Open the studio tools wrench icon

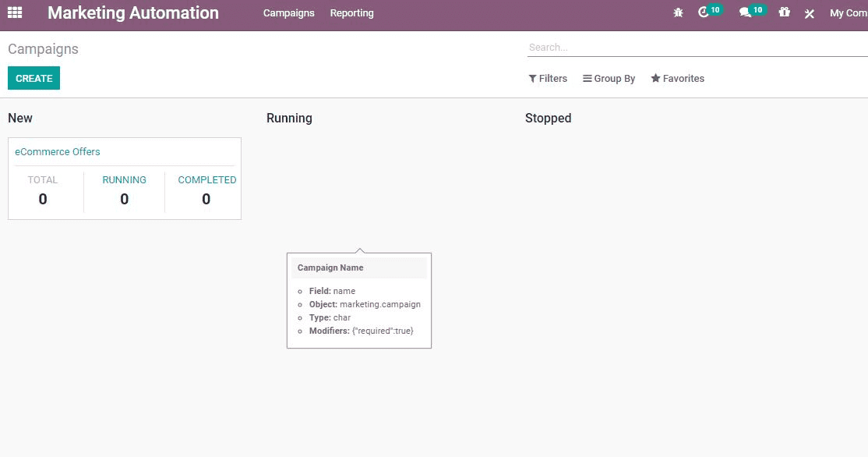(810, 13)
